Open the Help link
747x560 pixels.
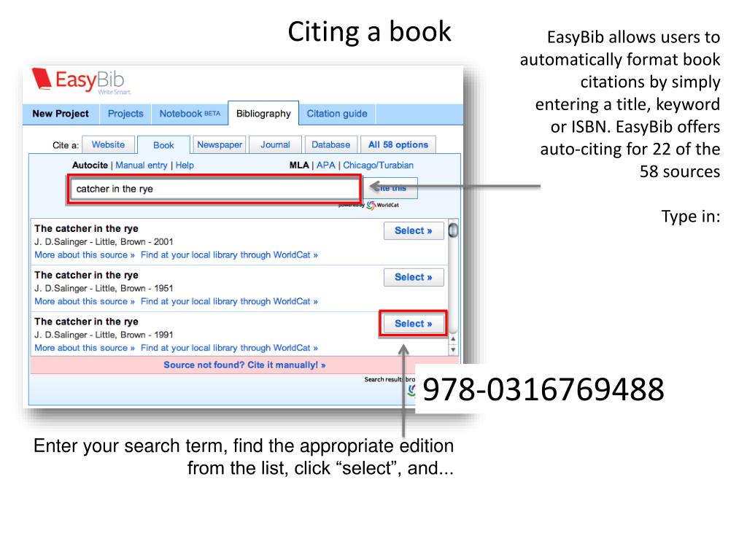coord(185,166)
